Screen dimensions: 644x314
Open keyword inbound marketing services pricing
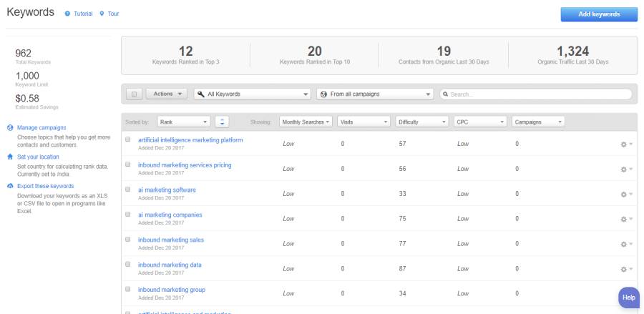point(185,165)
